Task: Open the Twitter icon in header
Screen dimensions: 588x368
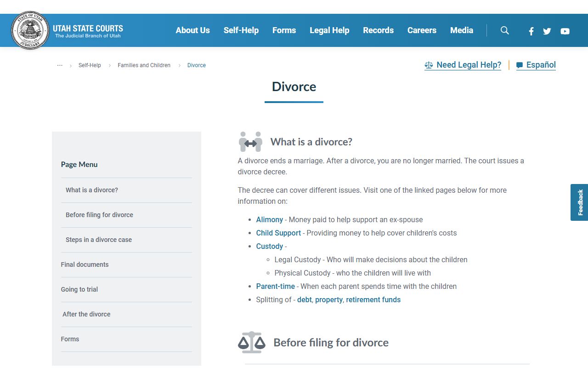Action: coord(547,31)
